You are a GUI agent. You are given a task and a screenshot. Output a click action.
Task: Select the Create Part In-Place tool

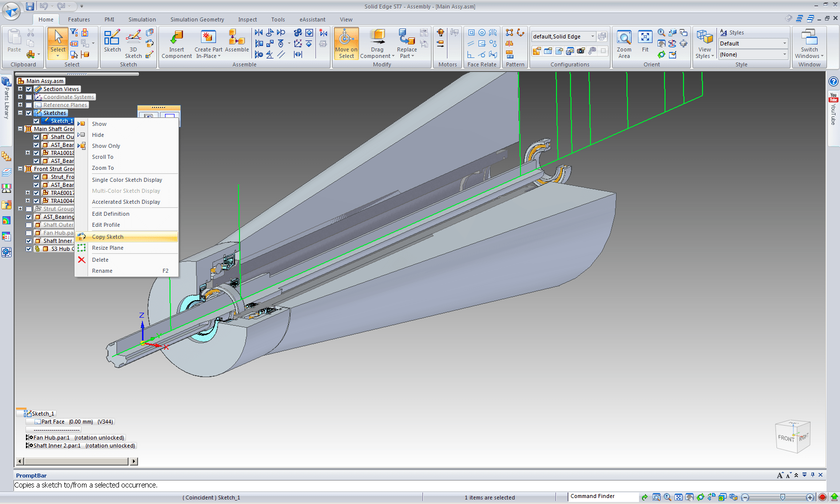coord(208,38)
